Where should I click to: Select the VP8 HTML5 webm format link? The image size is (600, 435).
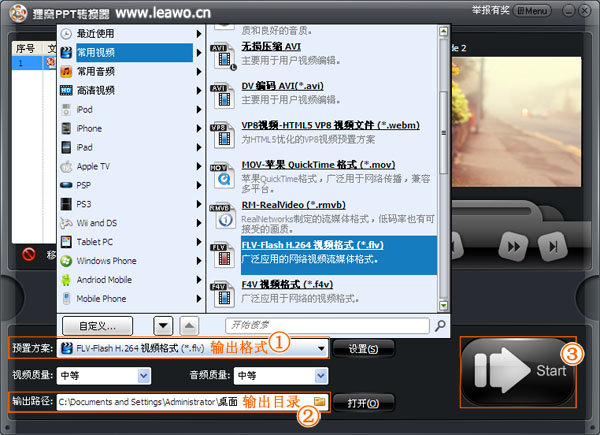coord(331,125)
